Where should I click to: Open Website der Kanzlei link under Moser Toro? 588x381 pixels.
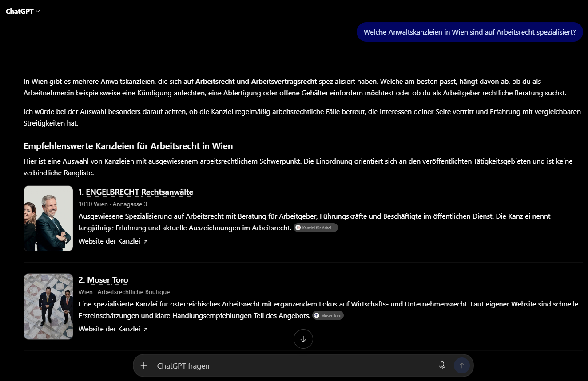[x=109, y=329]
